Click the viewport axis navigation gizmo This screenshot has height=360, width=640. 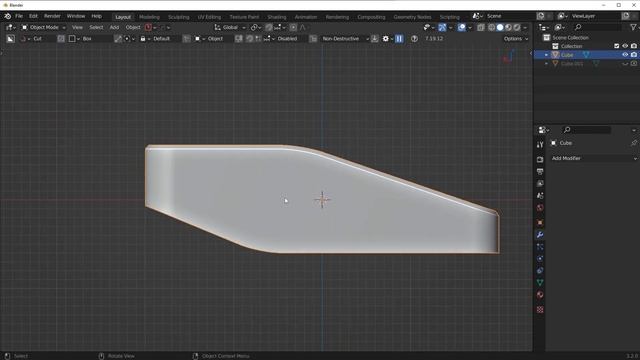pos(509,56)
